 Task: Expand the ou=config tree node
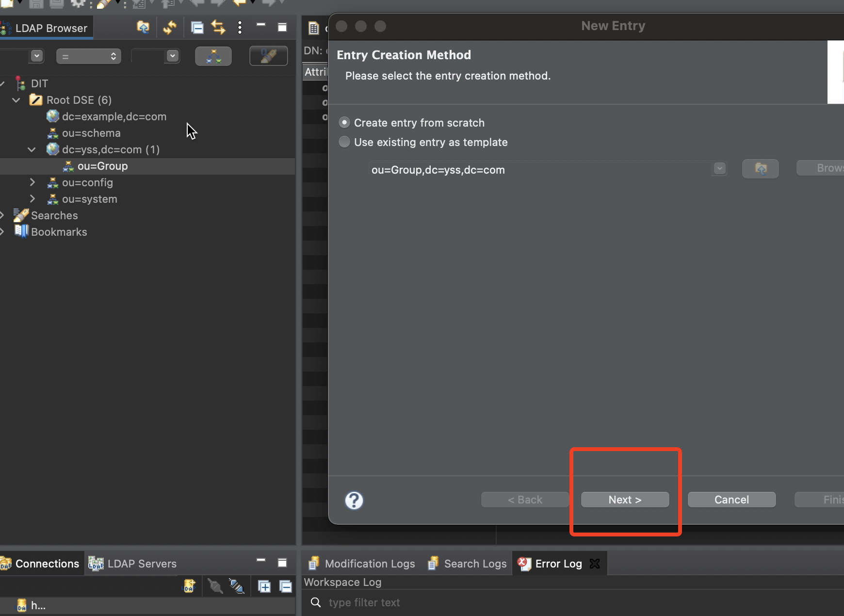[x=32, y=182]
